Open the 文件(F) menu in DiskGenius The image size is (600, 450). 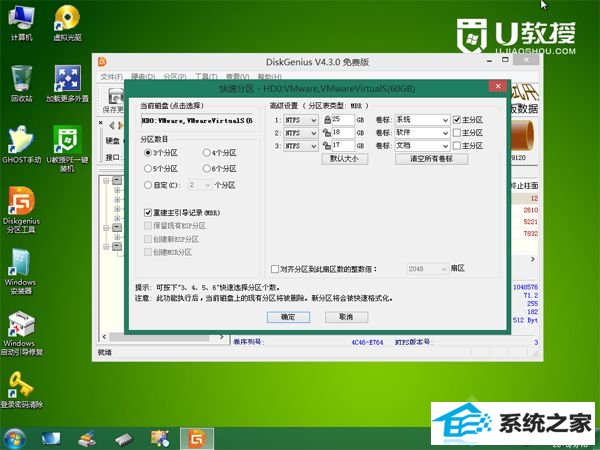[x=111, y=77]
